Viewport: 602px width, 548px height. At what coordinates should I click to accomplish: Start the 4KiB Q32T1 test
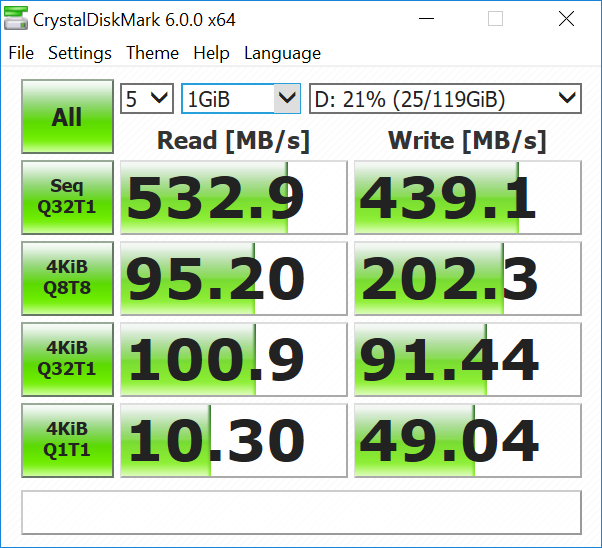67,359
